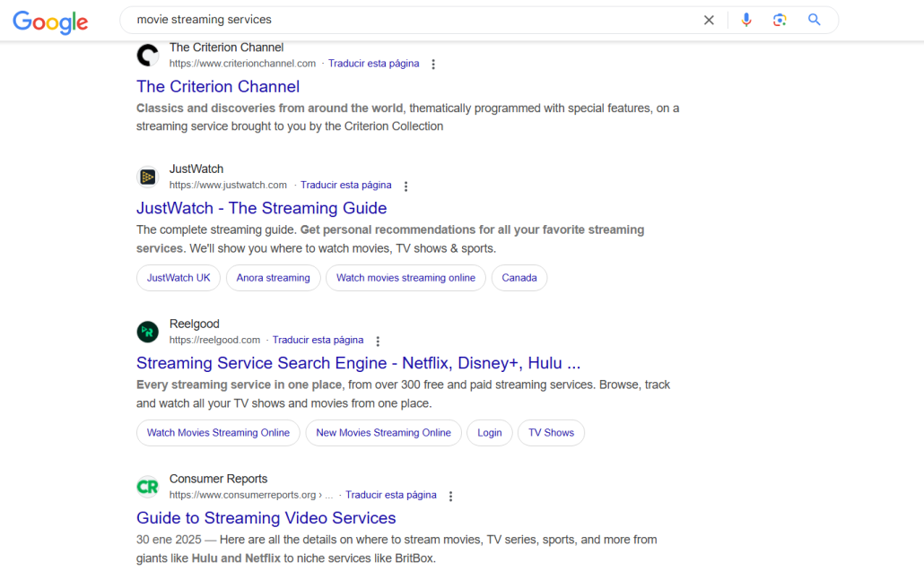Click the JustWatch favicon
This screenshot has height=571, width=924.
148,177
